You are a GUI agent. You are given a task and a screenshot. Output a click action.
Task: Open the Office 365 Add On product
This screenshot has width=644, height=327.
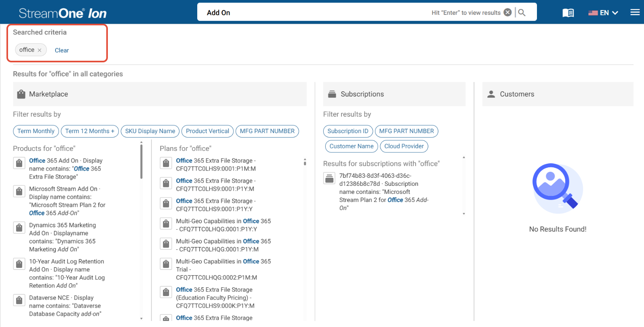(x=66, y=169)
